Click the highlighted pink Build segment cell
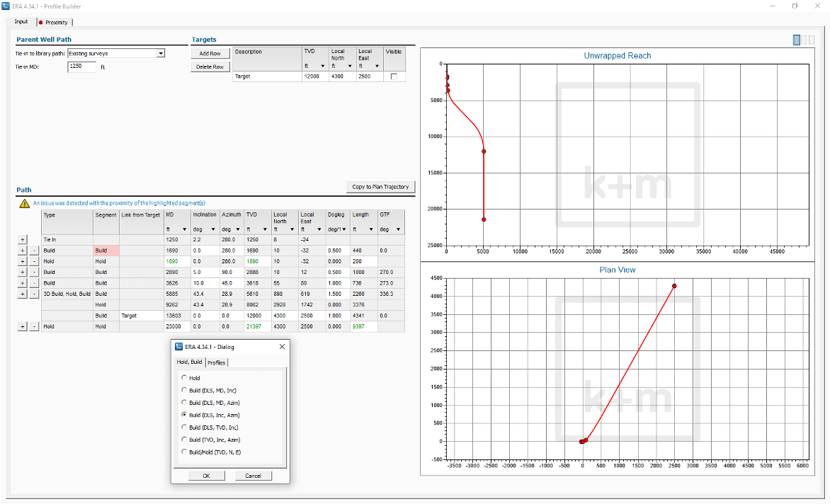This screenshot has width=830, height=504. click(106, 251)
